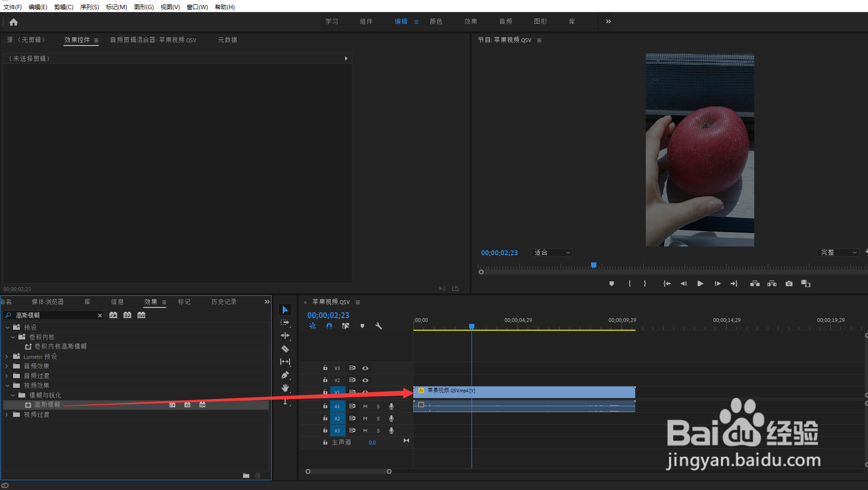This screenshot has height=490, width=868.
Task: Click the linked selection icon in timeline
Action: [x=345, y=326]
